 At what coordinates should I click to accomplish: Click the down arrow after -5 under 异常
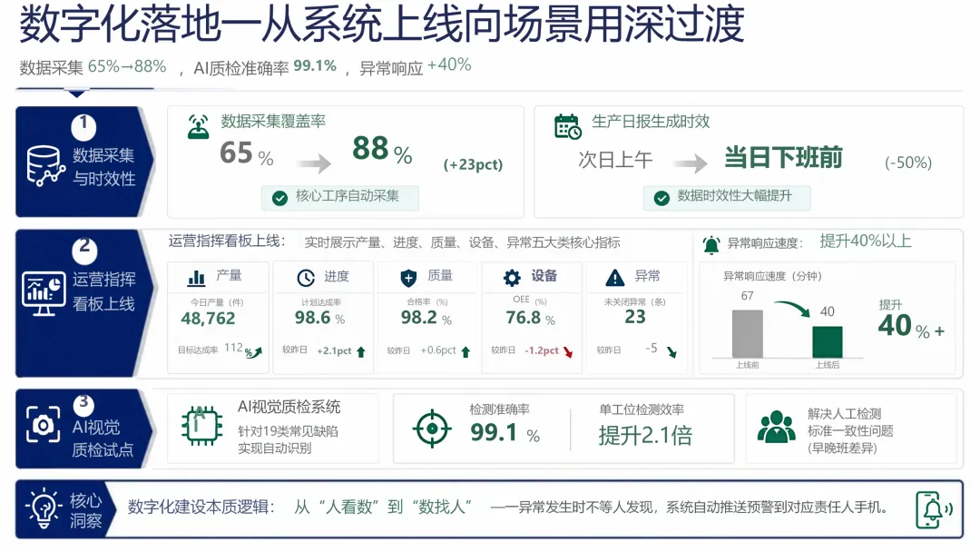pyautogui.click(x=671, y=352)
